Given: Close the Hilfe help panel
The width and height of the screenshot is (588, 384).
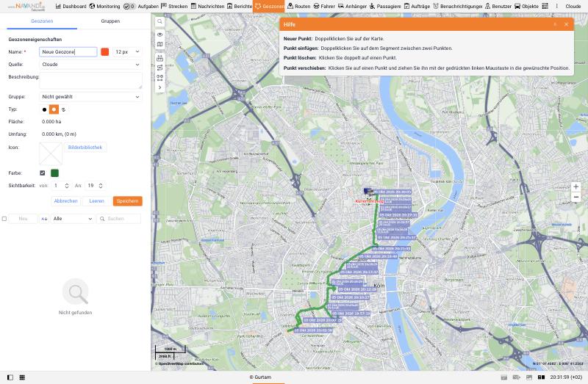Looking at the screenshot, I should 566,24.
